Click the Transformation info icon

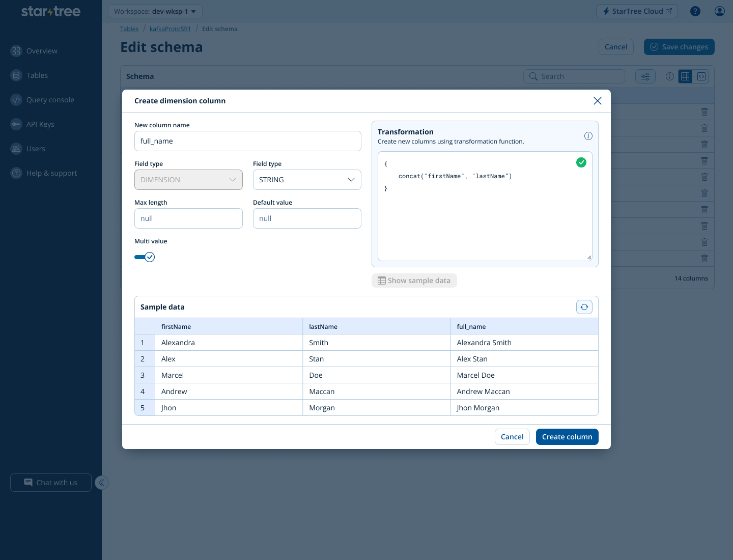click(x=588, y=136)
